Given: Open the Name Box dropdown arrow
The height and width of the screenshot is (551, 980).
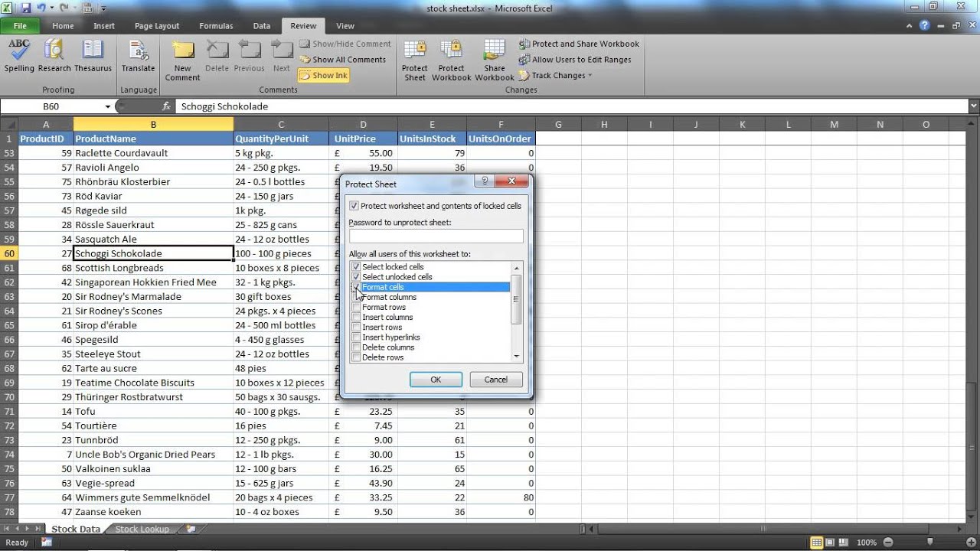Looking at the screenshot, I should 108,106.
